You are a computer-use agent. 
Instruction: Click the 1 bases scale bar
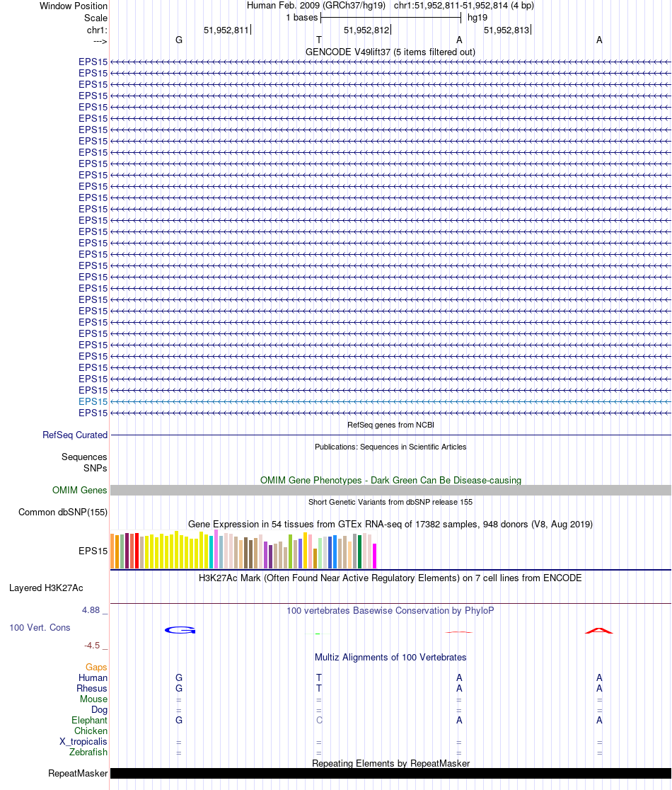click(x=390, y=18)
